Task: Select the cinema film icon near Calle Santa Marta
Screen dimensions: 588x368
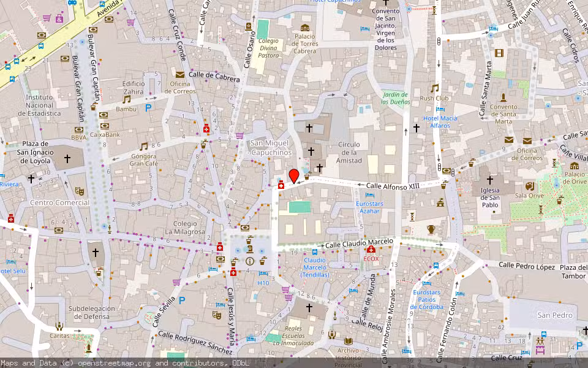Action: (x=499, y=53)
